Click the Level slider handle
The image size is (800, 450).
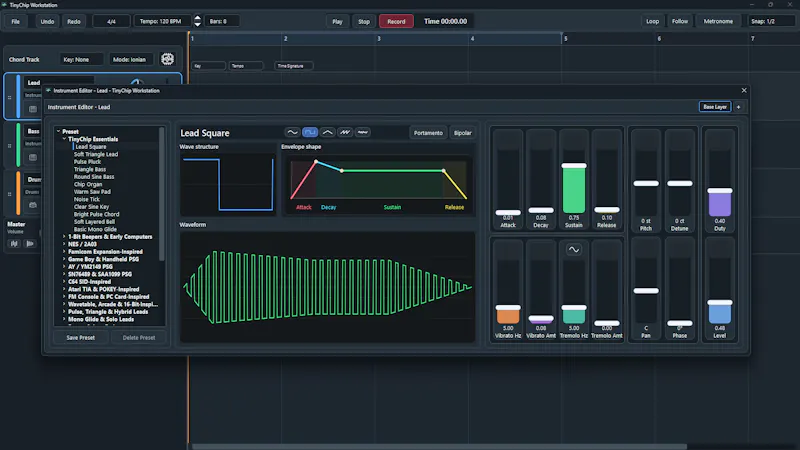tap(719, 303)
